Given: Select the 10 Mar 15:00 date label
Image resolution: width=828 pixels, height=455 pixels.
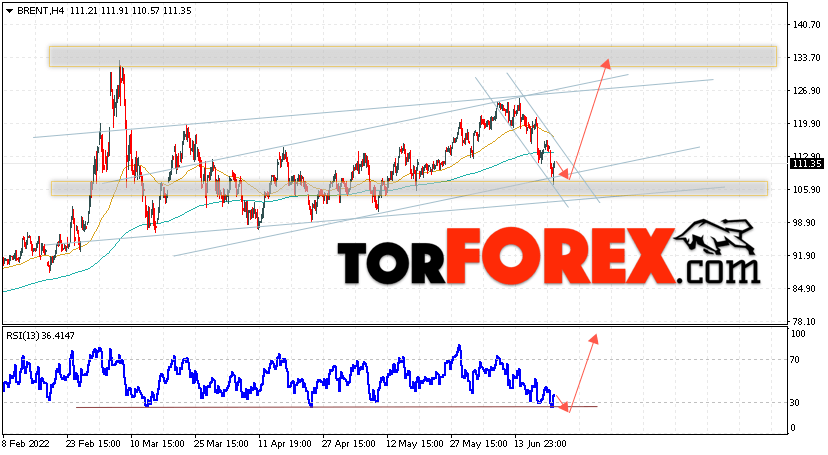Looking at the screenshot, I should 157,444.
